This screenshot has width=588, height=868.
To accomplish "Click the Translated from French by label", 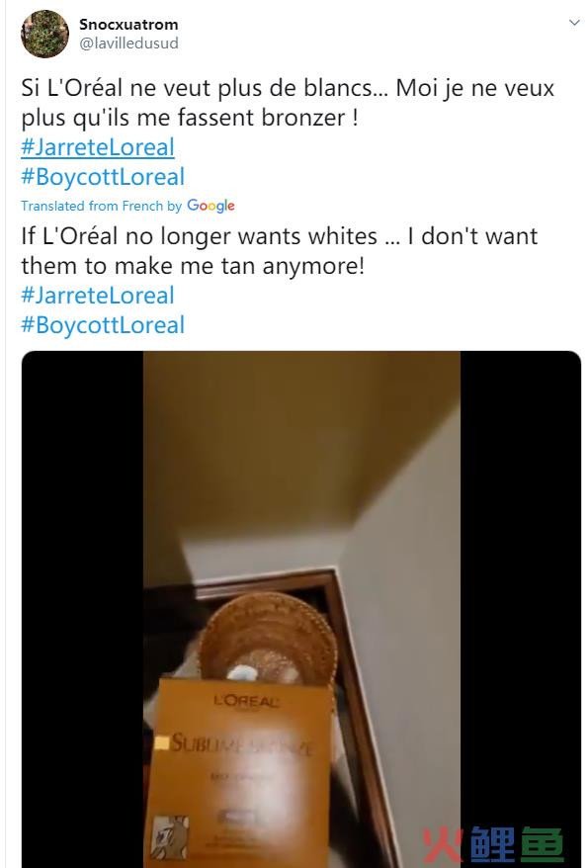I will (x=101, y=206).
